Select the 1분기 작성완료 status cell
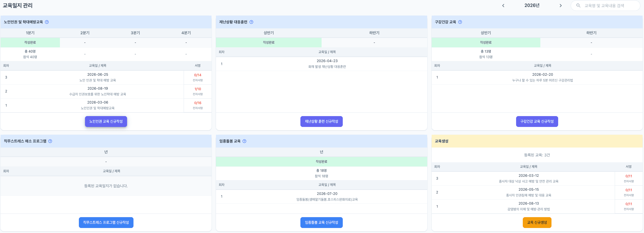Viewport: 644px width, 233px height. [30, 43]
